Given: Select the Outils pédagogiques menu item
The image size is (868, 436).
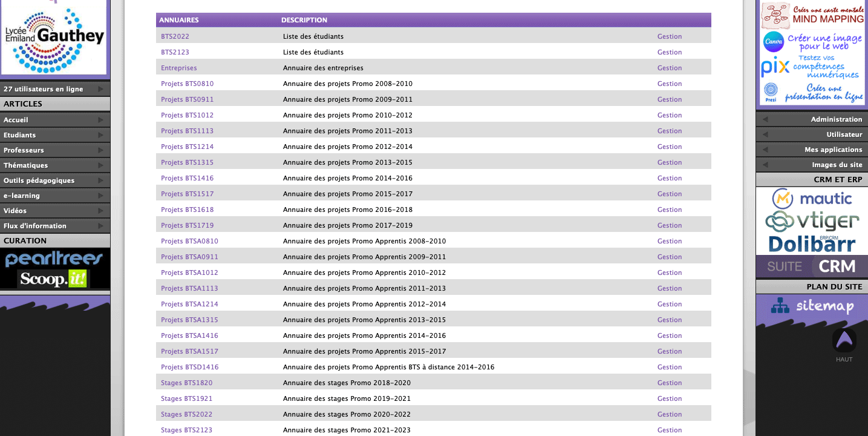Looking at the screenshot, I should point(39,180).
